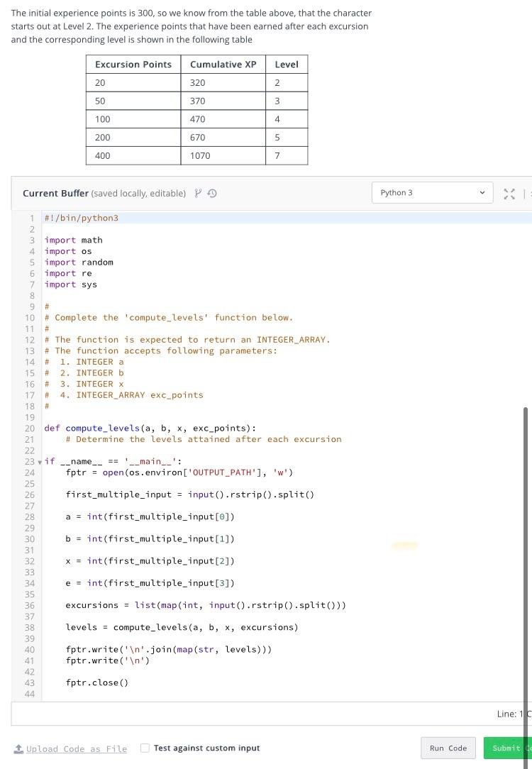
Task: Open the Python 3 language dropdown
Action: click(433, 193)
